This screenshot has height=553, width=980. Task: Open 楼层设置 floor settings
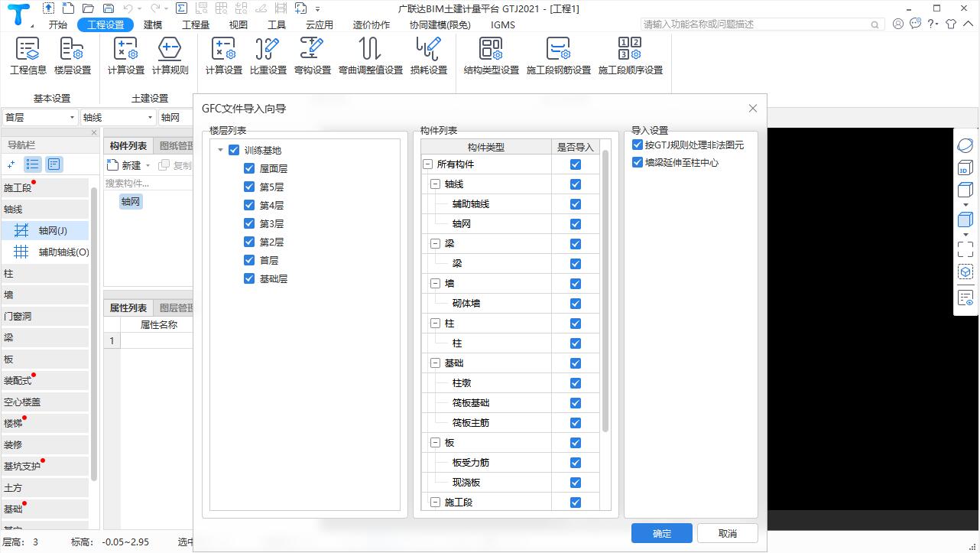click(x=73, y=56)
